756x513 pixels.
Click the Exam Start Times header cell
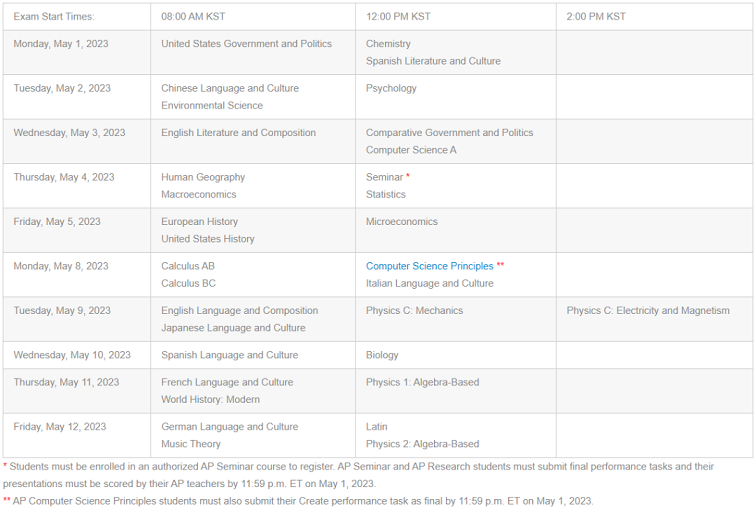click(77, 17)
